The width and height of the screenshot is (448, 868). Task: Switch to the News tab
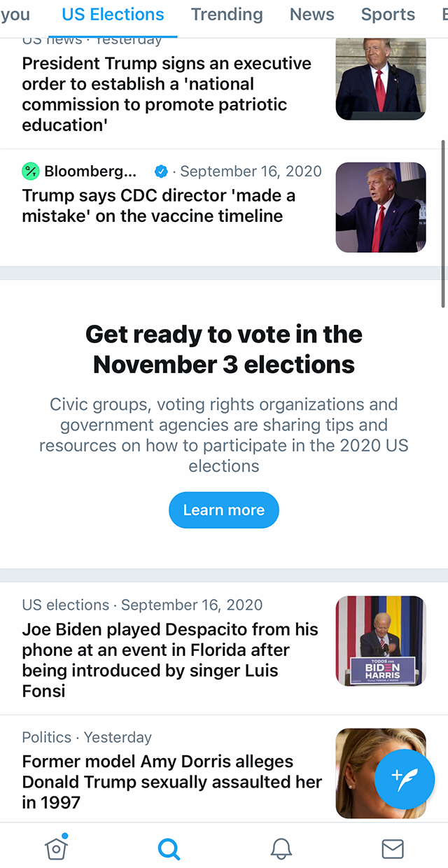(x=311, y=14)
